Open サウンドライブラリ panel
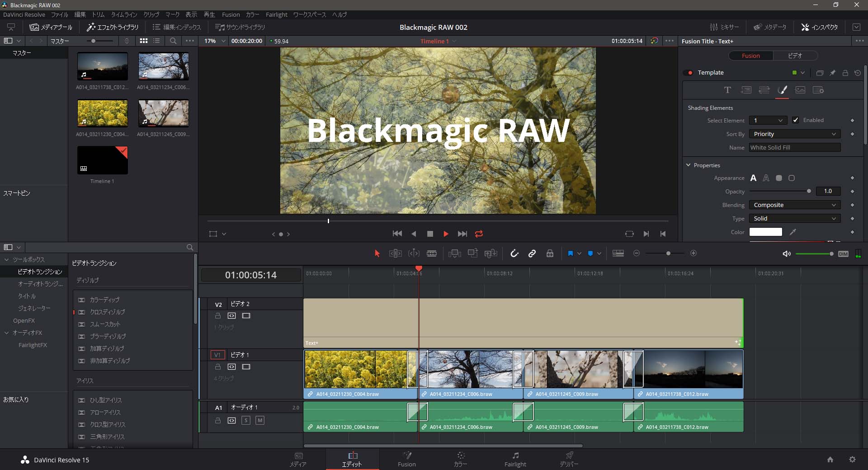 (x=240, y=27)
